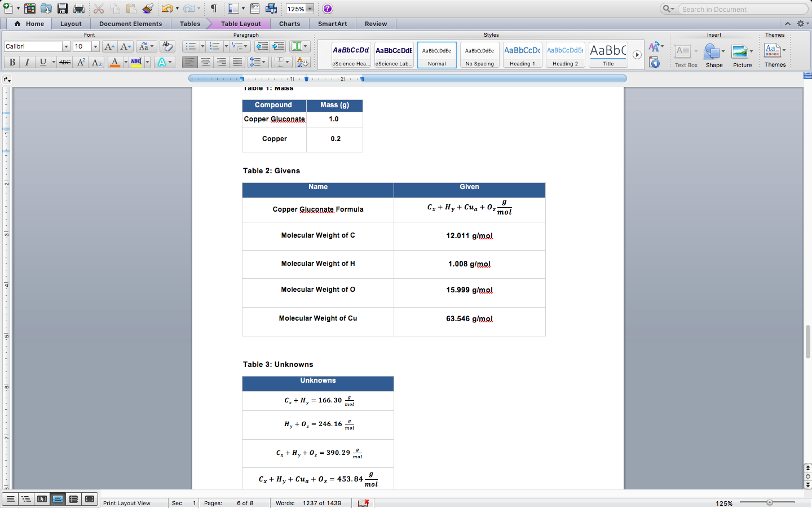Apply the Format Painter tool
The width and height of the screenshot is (812, 508).
tap(148, 8)
